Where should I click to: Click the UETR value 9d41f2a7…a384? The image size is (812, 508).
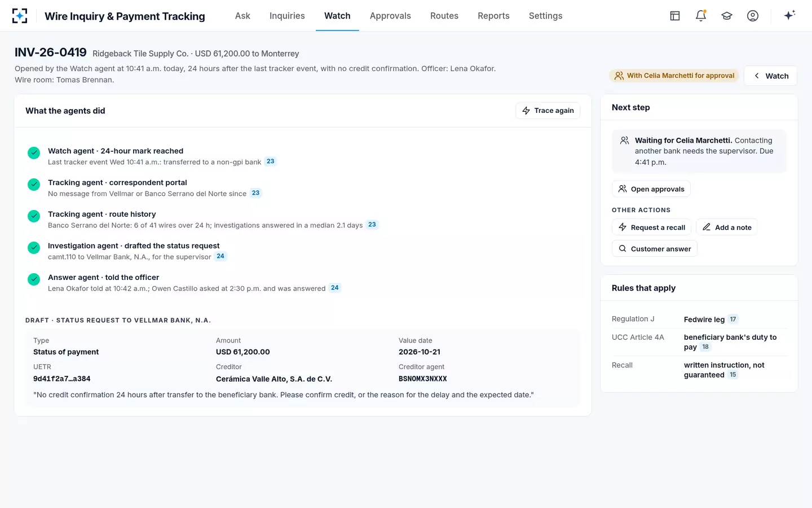[x=62, y=379]
